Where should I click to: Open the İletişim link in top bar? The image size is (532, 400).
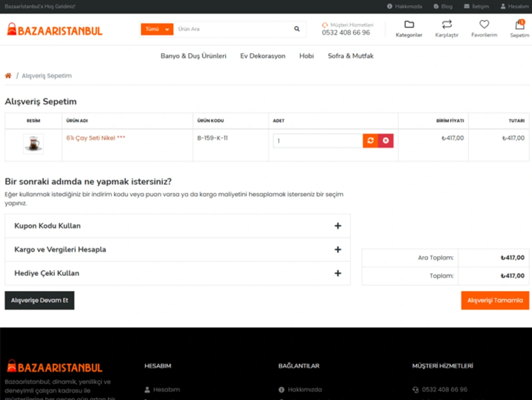477,6
